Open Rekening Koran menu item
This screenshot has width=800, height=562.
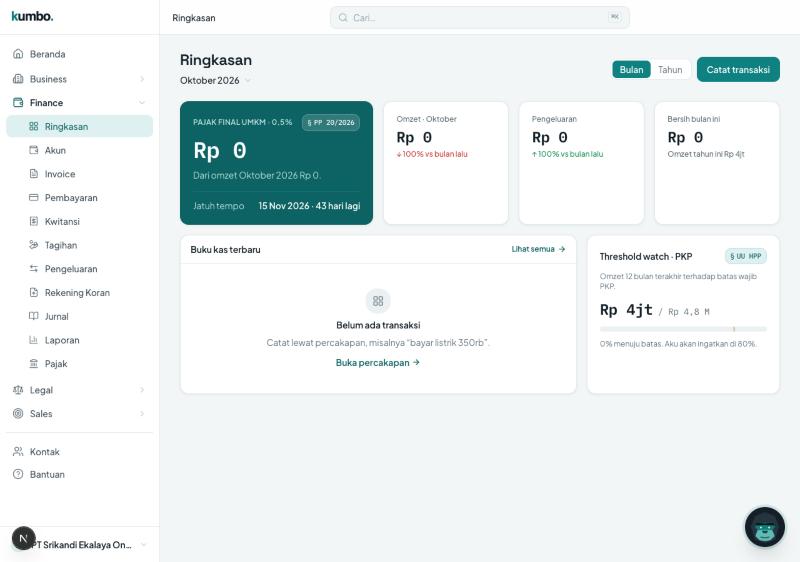coord(80,292)
